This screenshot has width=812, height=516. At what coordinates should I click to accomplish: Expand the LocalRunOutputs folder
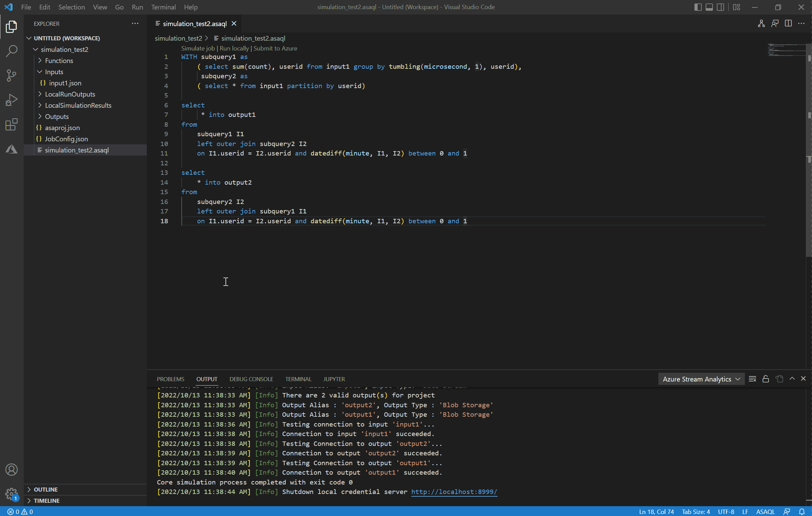coord(70,94)
